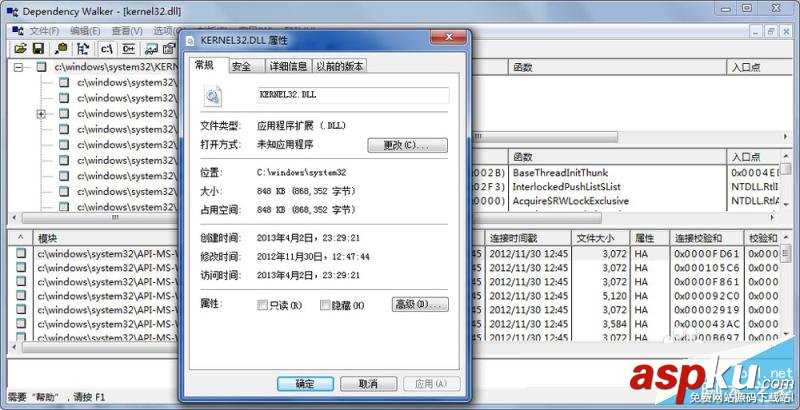Click the 0x00002919 checksum cell
This screenshot has height=410, width=800.
(707, 310)
